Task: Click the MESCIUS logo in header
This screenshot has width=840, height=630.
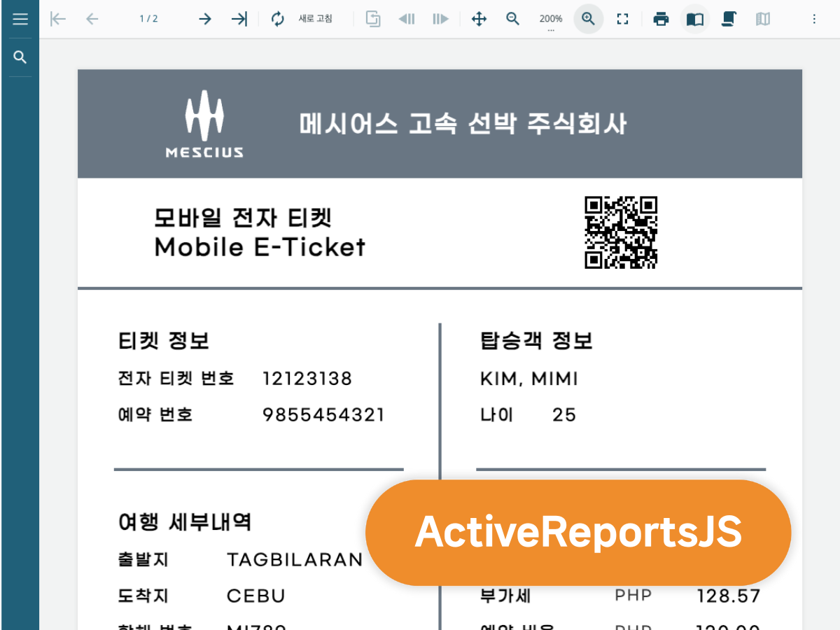Action: click(x=204, y=124)
